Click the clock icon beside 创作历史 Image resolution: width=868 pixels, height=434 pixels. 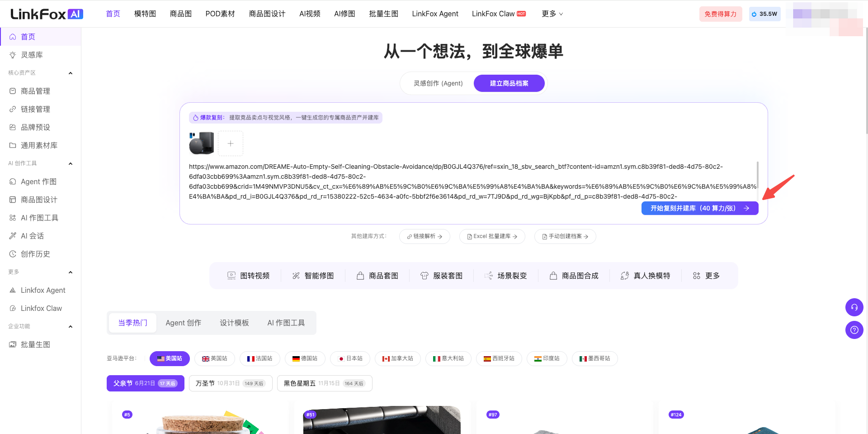click(x=13, y=254)
